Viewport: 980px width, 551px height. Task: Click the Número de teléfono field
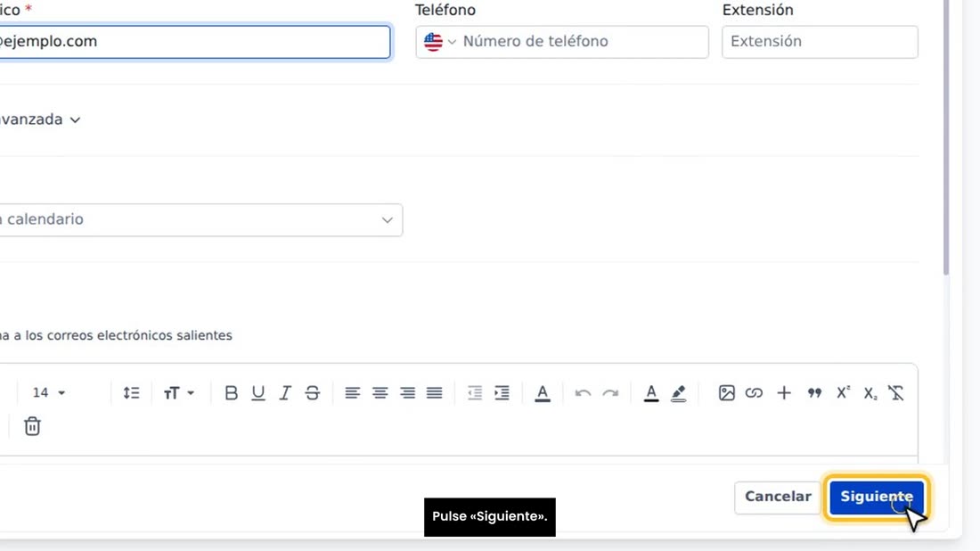[x=562, y=42]
